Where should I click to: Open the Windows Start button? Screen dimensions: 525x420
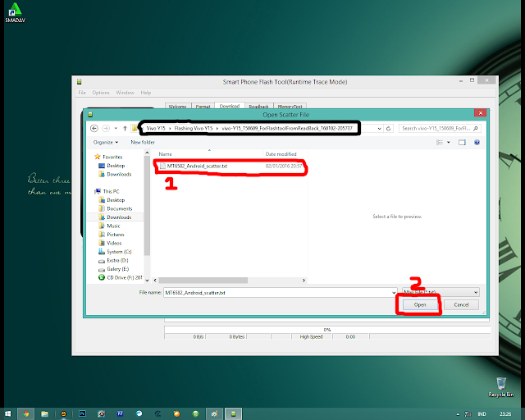(7, 414)
